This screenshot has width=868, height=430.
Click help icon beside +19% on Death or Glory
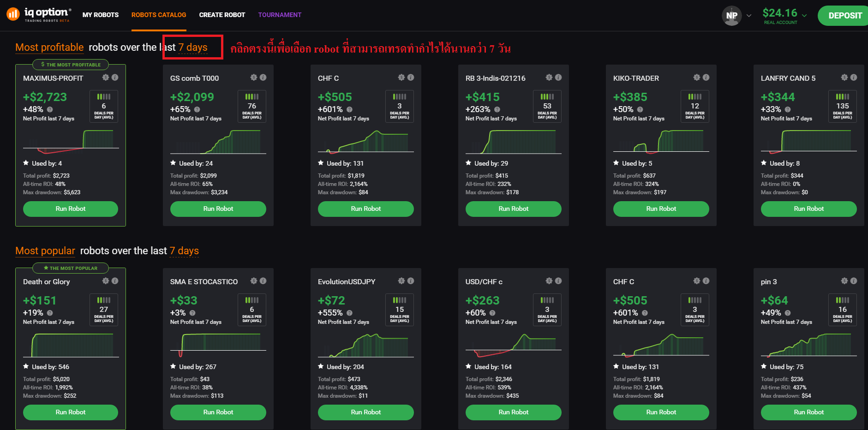click(x=50, y=313)
